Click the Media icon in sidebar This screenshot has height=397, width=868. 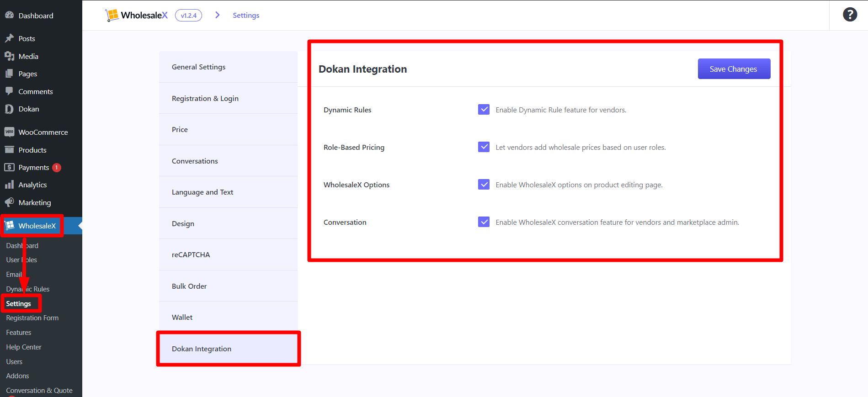click(x=9, y=56)
